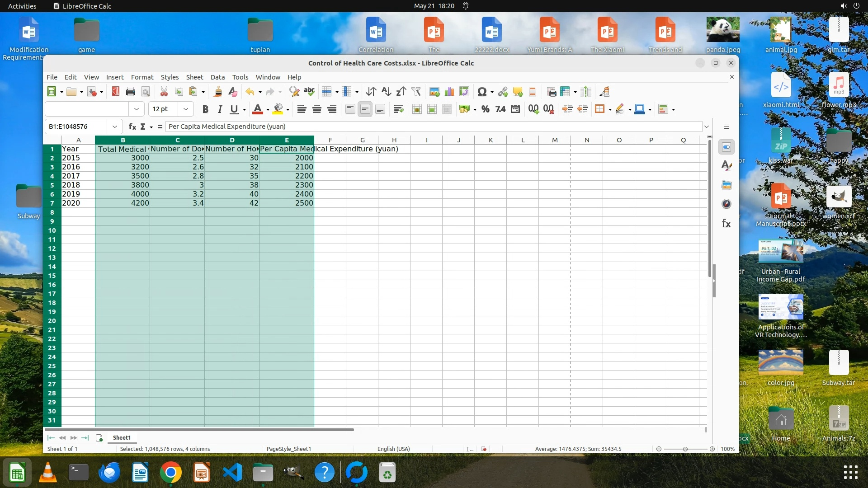Open the Format menu

point(142,77)
